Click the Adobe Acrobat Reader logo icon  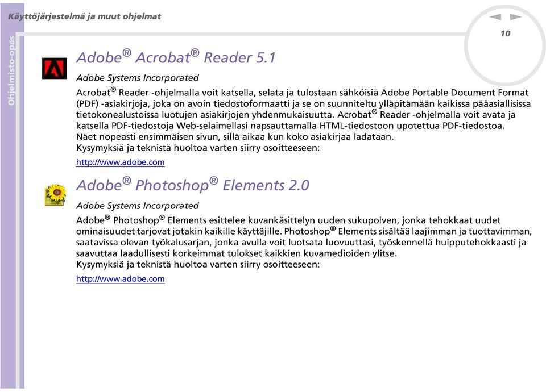tap(55, 69)
